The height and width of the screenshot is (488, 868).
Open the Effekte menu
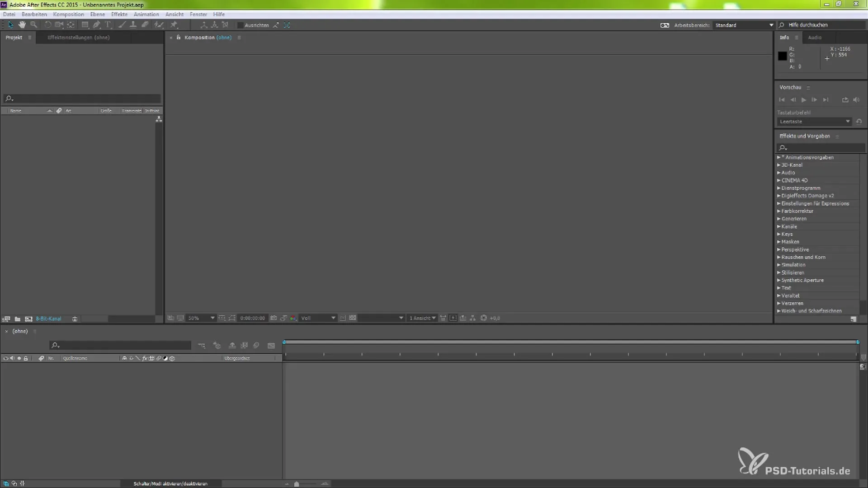point(119,14)
